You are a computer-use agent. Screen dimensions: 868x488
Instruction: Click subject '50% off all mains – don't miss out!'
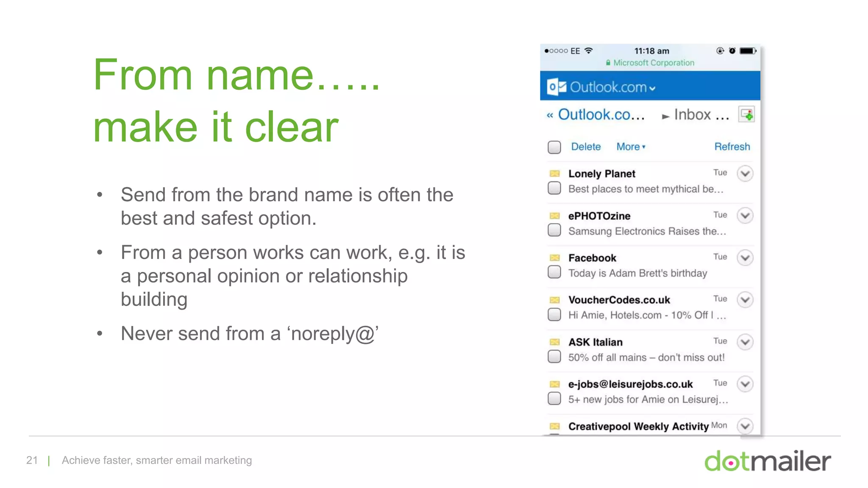click(x=646, y=358)
